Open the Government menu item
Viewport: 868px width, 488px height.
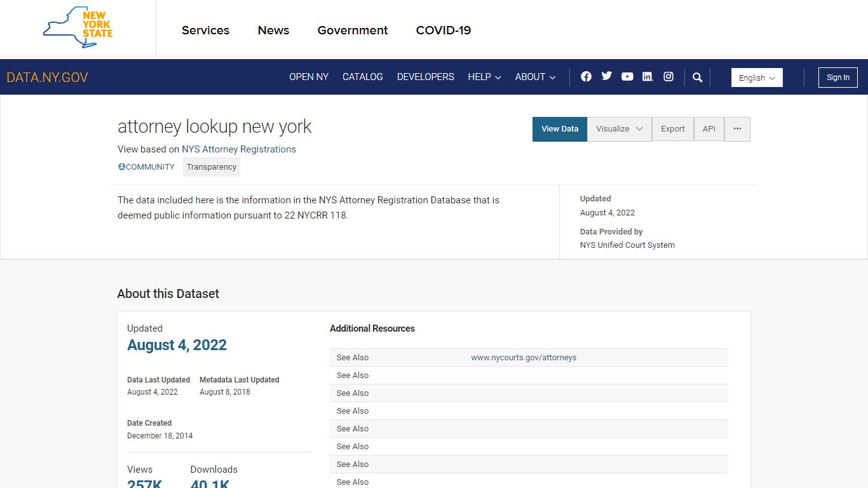pyautogui.click(x=353, y=30)
